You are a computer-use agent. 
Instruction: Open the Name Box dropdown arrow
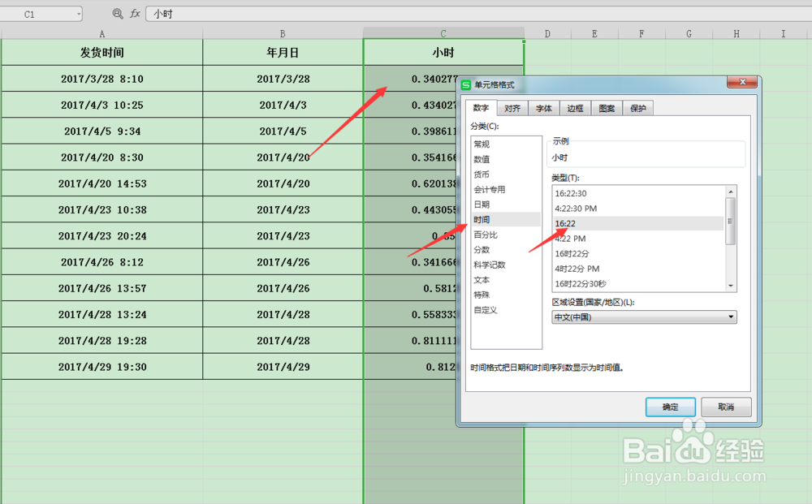click(x=79, y=13)
